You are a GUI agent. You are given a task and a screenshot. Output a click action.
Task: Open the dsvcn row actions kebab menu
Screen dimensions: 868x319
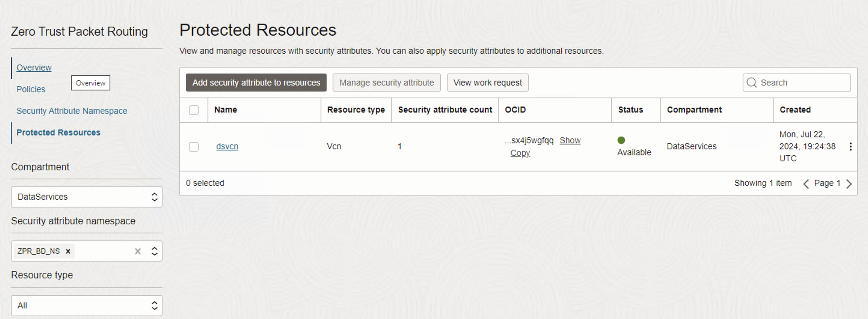pyautogui.click(x=850, y=146)
